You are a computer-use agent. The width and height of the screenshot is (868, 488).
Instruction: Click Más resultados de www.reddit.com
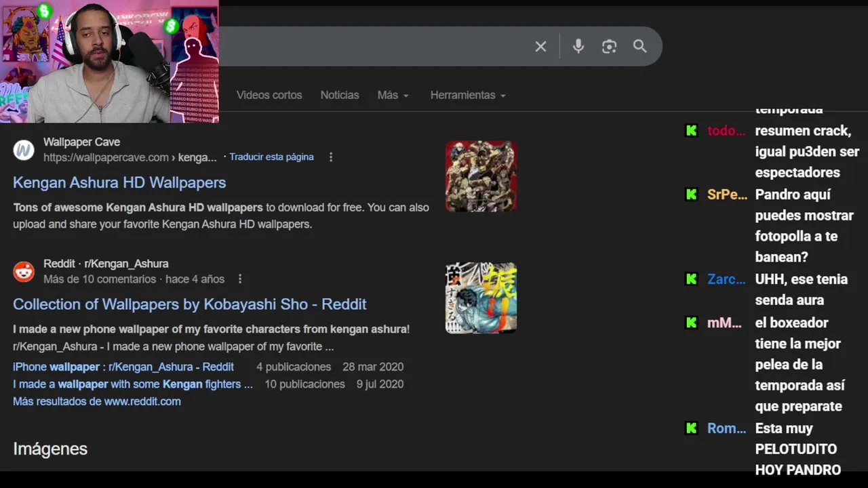(97, 401)
